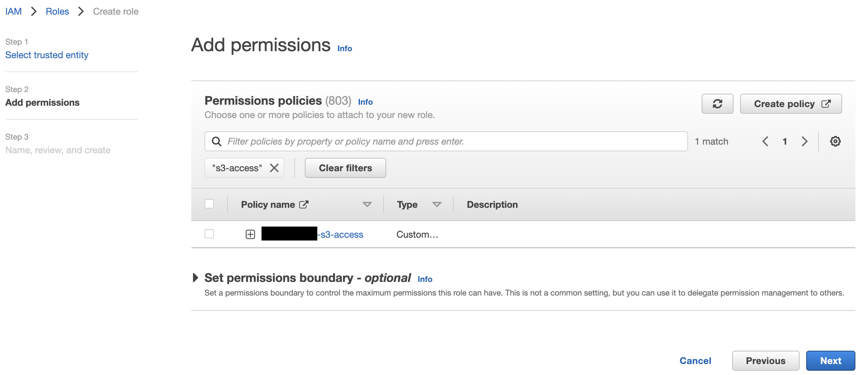Image resolution: width=868 pixels, height=375 pixels.
Task: Go to next page of policies
Action: 804,141
